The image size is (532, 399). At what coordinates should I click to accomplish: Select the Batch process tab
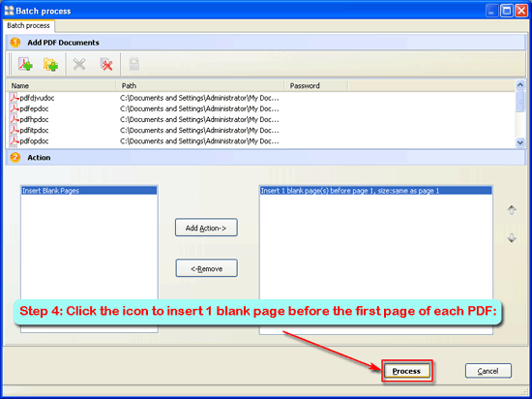[x=28, y=26]
